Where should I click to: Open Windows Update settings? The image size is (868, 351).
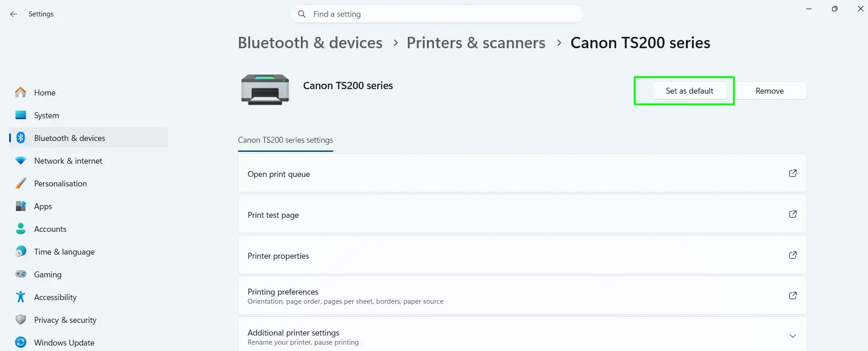tap(88, 342)
